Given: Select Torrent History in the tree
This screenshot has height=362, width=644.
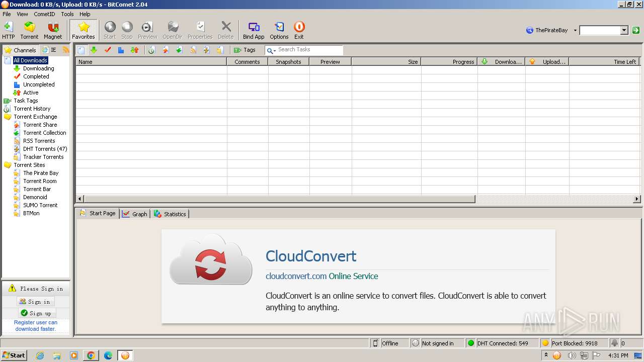Looking at the screenshot, I should [x=32, y=109].
